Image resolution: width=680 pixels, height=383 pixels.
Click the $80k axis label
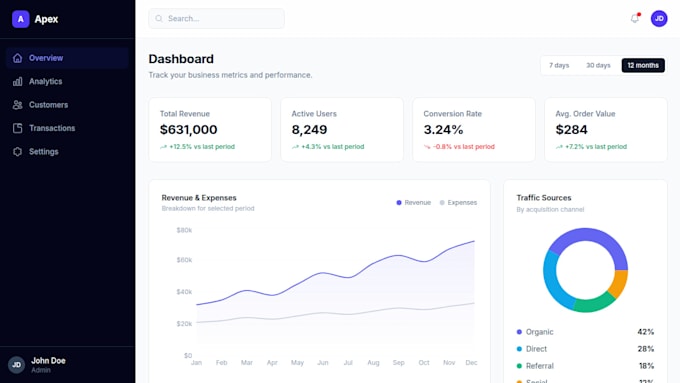(x=184, y=230)
